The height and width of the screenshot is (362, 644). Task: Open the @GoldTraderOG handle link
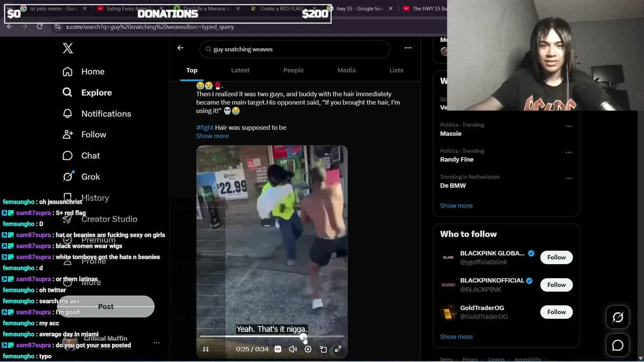[484, 317]
